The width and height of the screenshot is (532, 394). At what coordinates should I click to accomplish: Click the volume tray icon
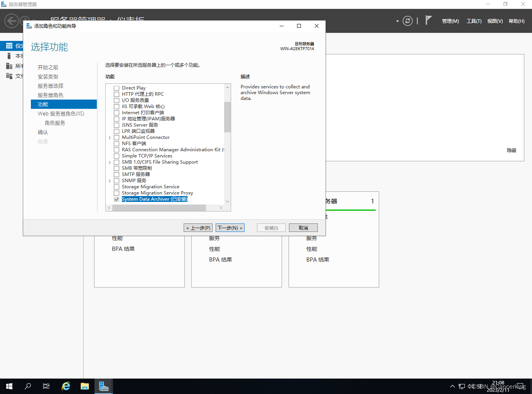(471, 386)
